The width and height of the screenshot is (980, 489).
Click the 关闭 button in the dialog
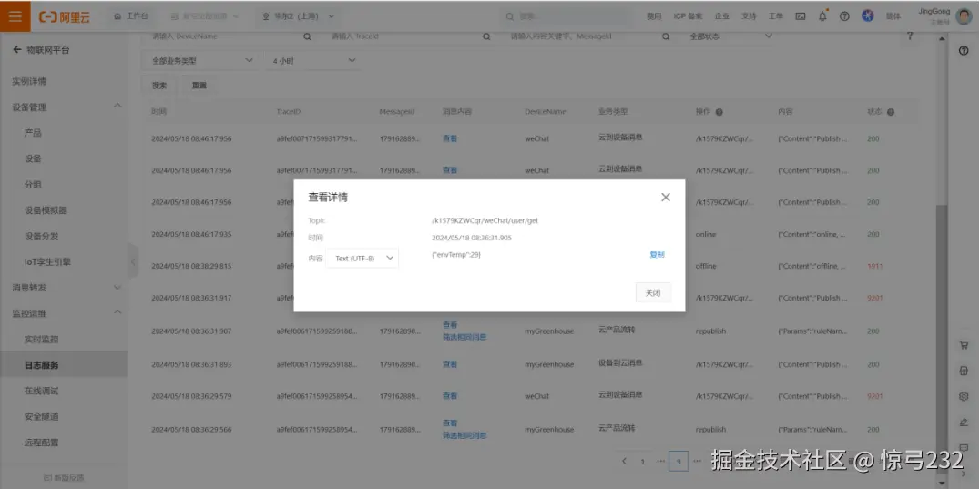(653, 292)
